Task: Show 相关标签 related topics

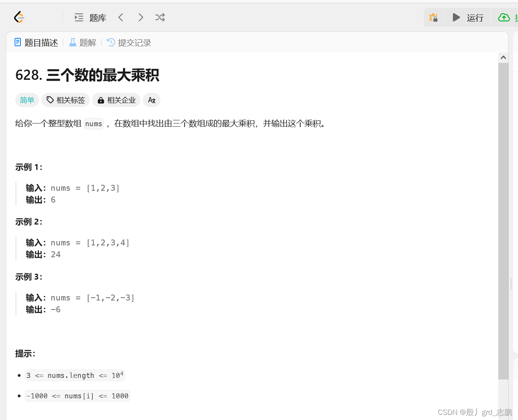Action: point(66,100)
